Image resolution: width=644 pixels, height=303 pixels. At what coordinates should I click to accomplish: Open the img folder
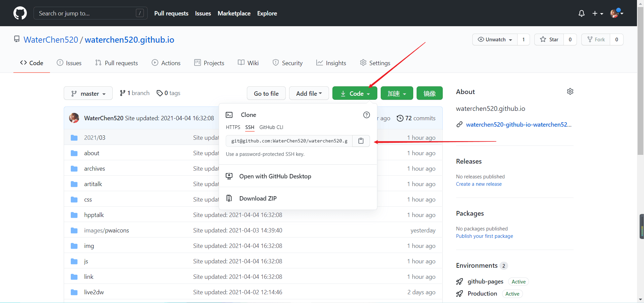(89, 246)
